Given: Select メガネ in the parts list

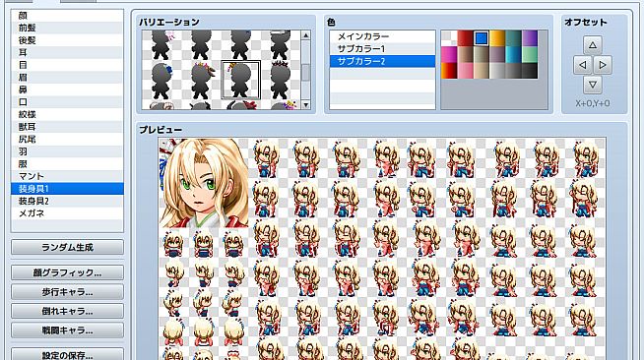Looking at the screenshot, I should 67,213.
